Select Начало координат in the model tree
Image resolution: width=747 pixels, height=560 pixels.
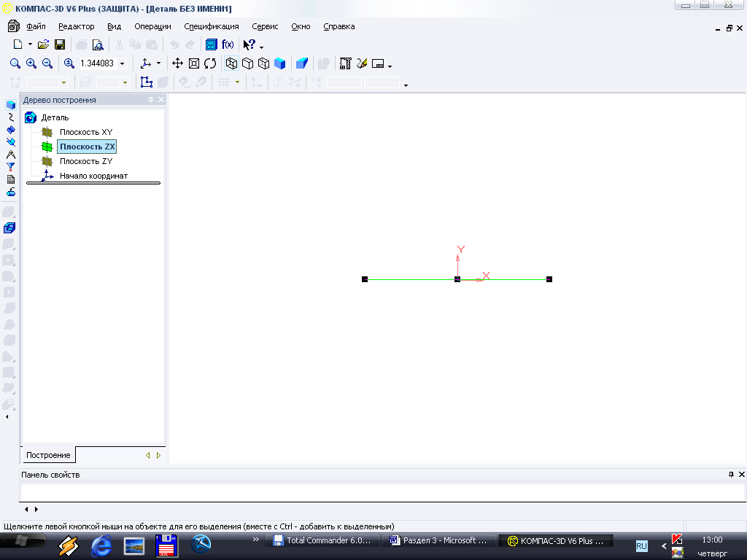(x=94, y=176)
